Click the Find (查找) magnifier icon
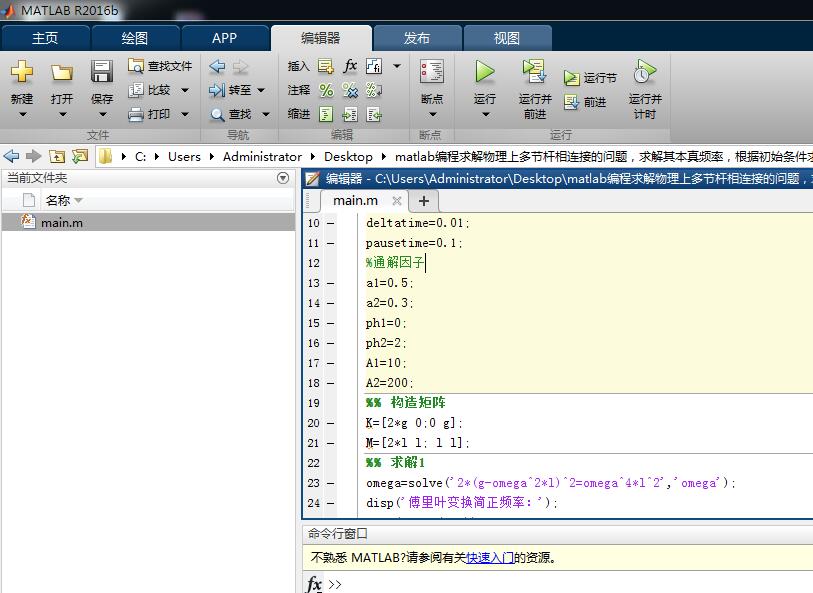813x593 pixels. pos(217,114)
